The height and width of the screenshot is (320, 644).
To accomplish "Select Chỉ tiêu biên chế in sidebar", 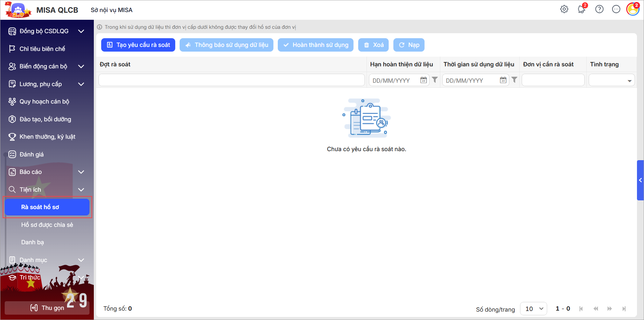I will tap(42, 49).
